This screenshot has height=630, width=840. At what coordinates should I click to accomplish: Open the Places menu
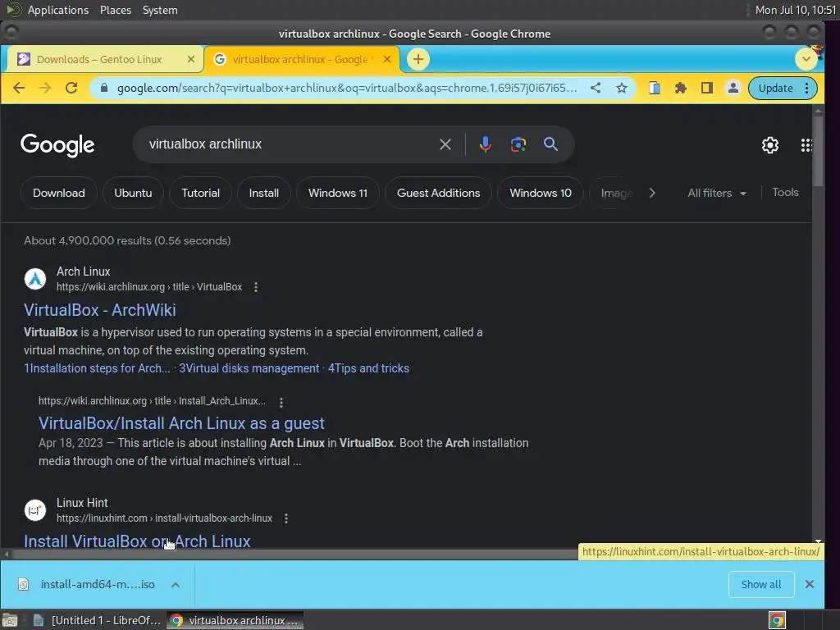[x=116, y=10]
